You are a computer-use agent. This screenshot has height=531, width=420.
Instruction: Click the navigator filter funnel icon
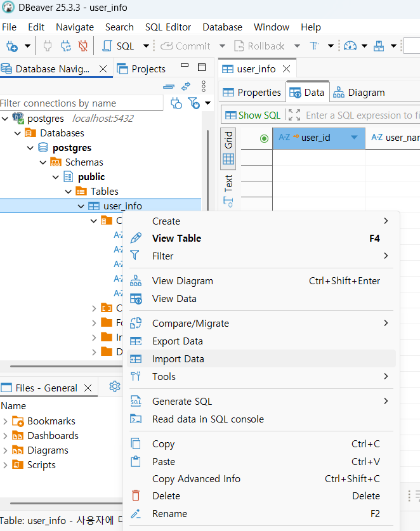pos(194,103)
